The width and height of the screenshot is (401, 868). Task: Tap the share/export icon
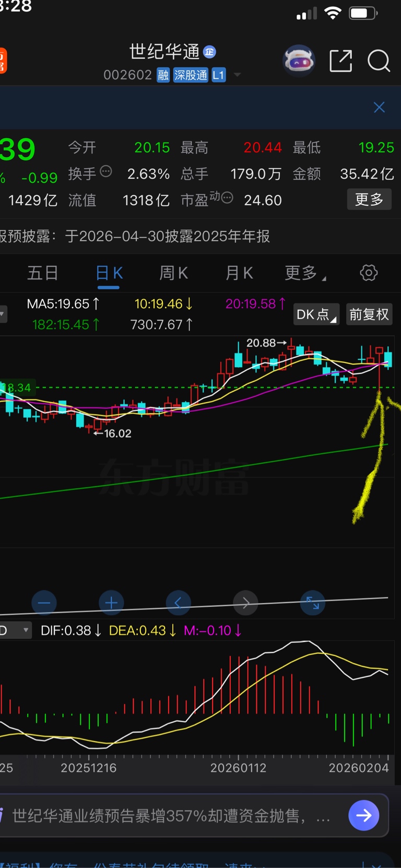pos(341,61)
